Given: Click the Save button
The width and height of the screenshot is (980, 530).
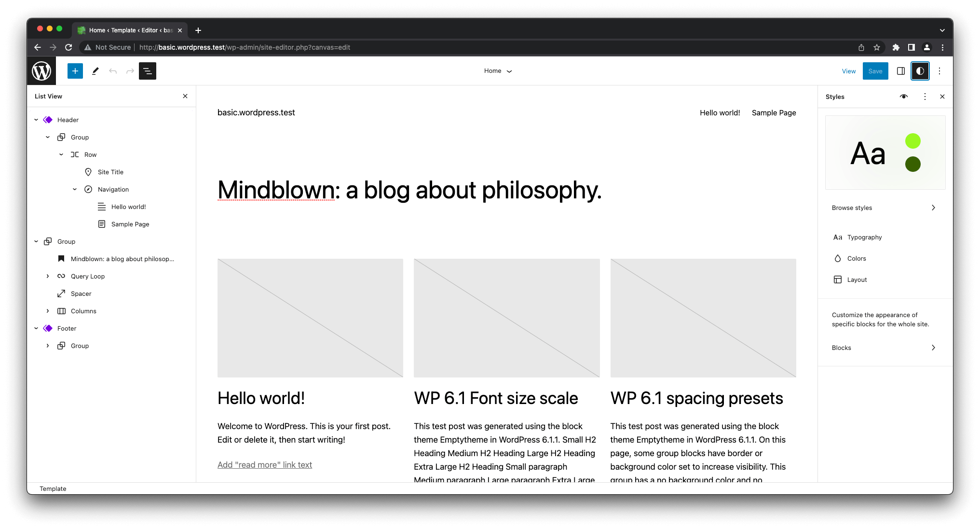Looking at the screenshot, I should [x=875, y=71].
